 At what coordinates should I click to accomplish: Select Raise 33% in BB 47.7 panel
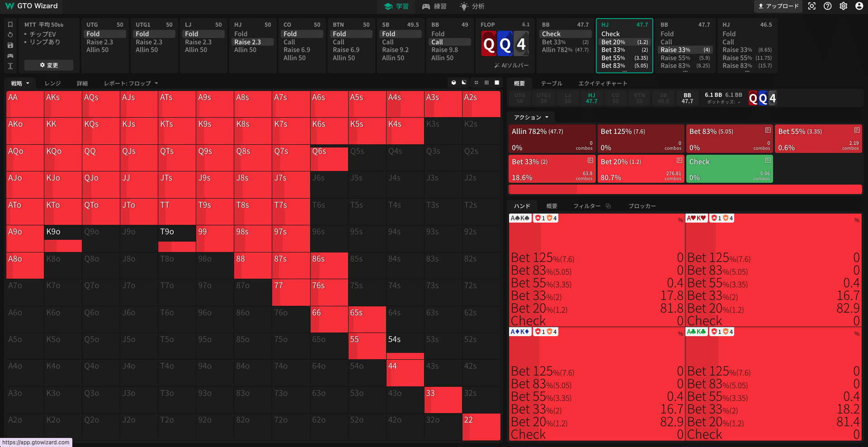point(685,50)
